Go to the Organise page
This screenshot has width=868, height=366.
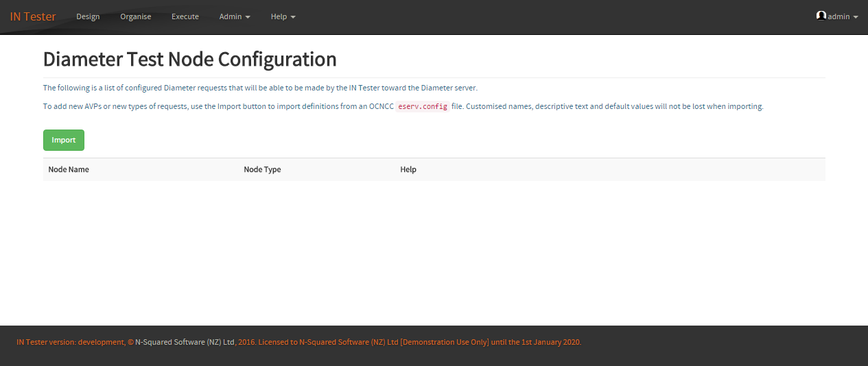click(136, 16)
